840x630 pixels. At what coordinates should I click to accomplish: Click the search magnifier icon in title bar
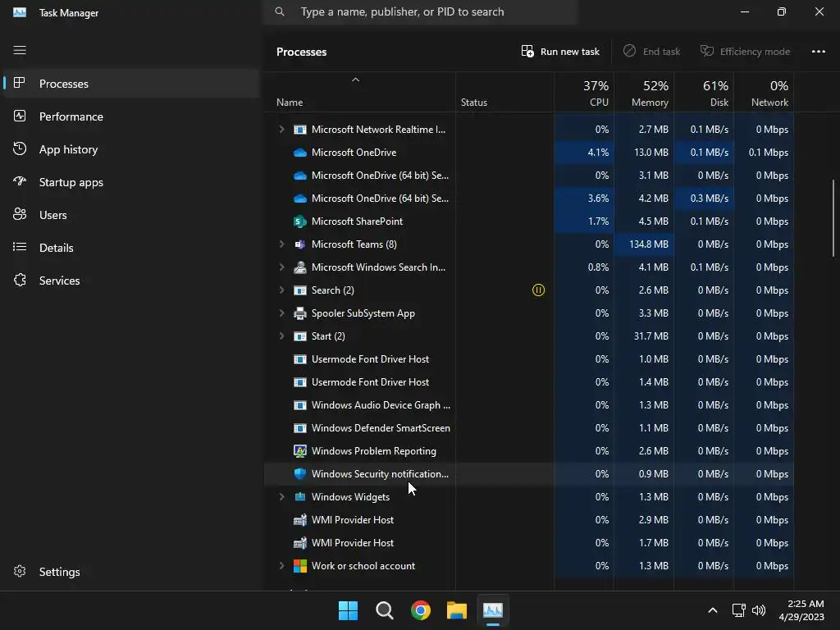(x=280, y=11)
